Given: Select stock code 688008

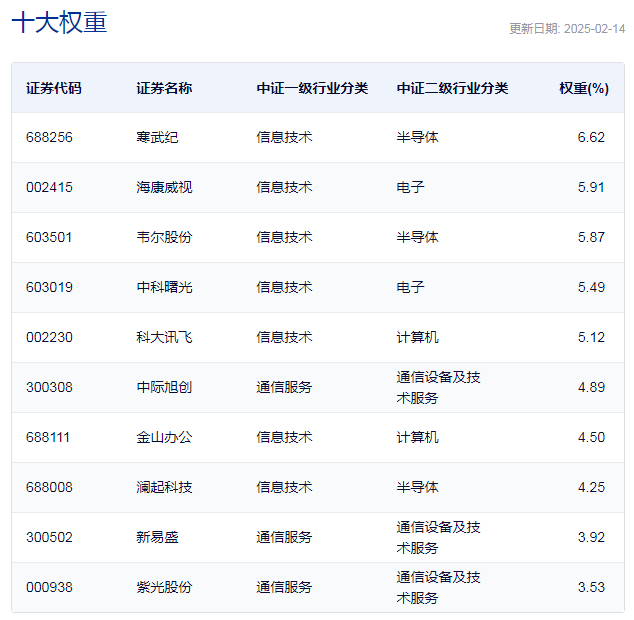Looking at the screenshot, I should tap(49, 487).
